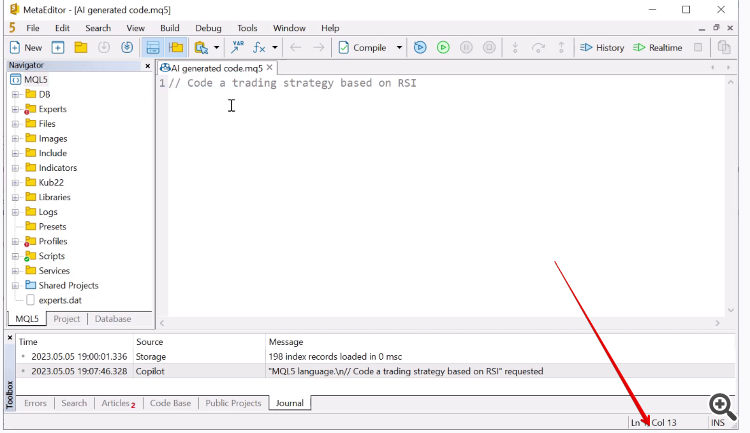Expand the Shared Projects folder
The height and width of the screenshot is (433, 750).
pos(15,286)
